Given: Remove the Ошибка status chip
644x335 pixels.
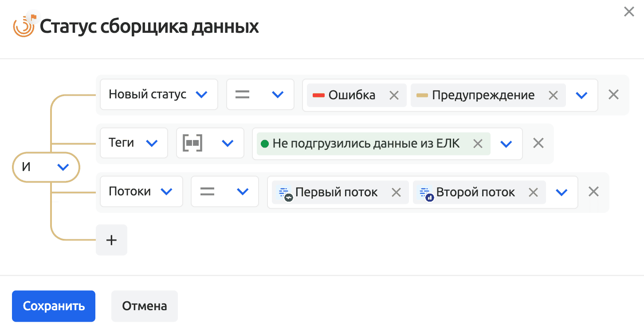Looking at the screenshot, I should coord(394,95).
